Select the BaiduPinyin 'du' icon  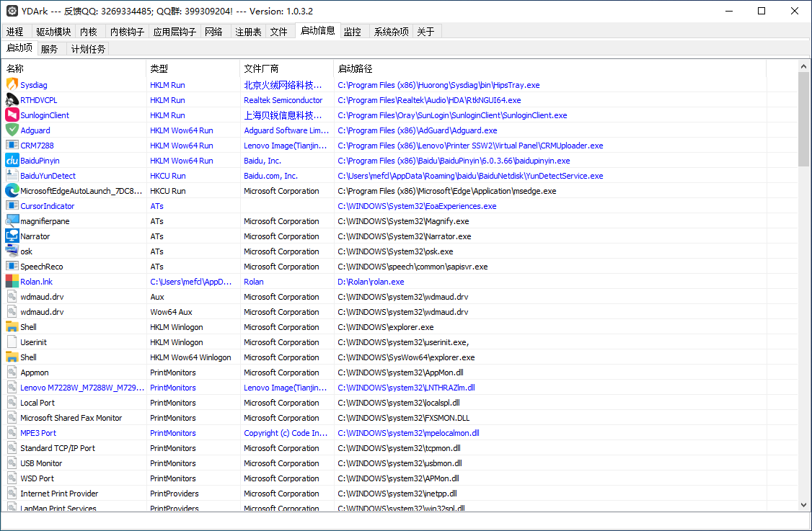coord(12,160)
